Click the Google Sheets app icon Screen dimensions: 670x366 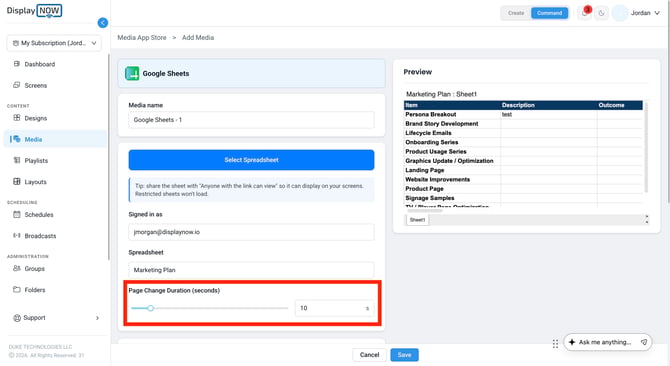pos(132,73)
